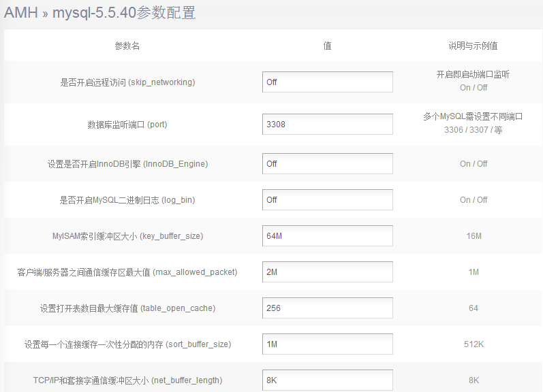
Task: Focus the port field containing 3308
Action: [x=327, y=125]
